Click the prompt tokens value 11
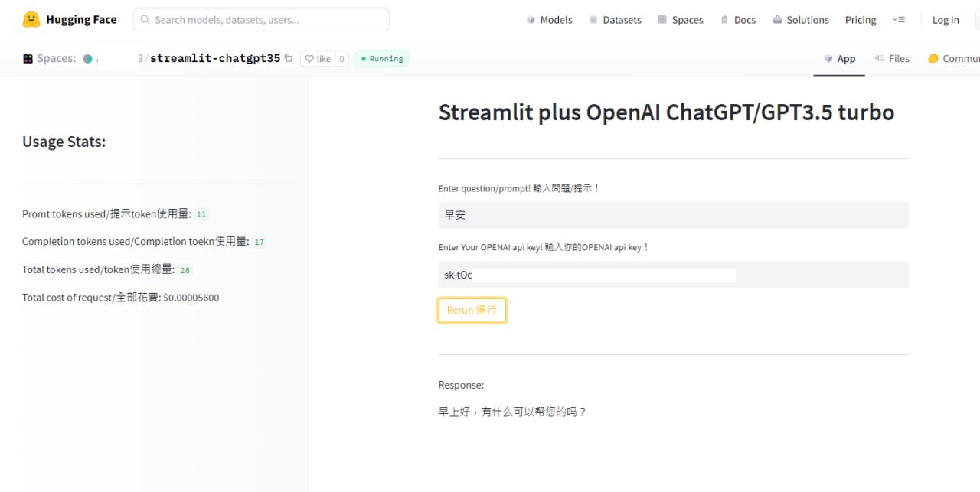 [201, 215]
